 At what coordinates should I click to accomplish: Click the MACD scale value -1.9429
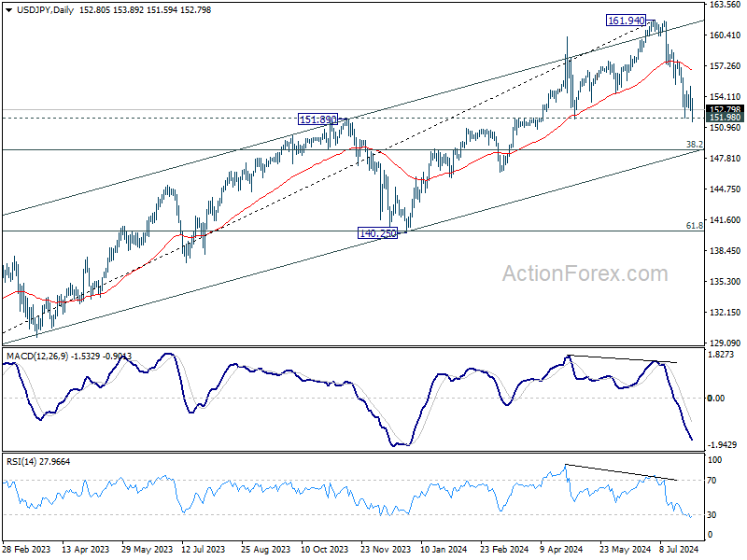point(722,445)
